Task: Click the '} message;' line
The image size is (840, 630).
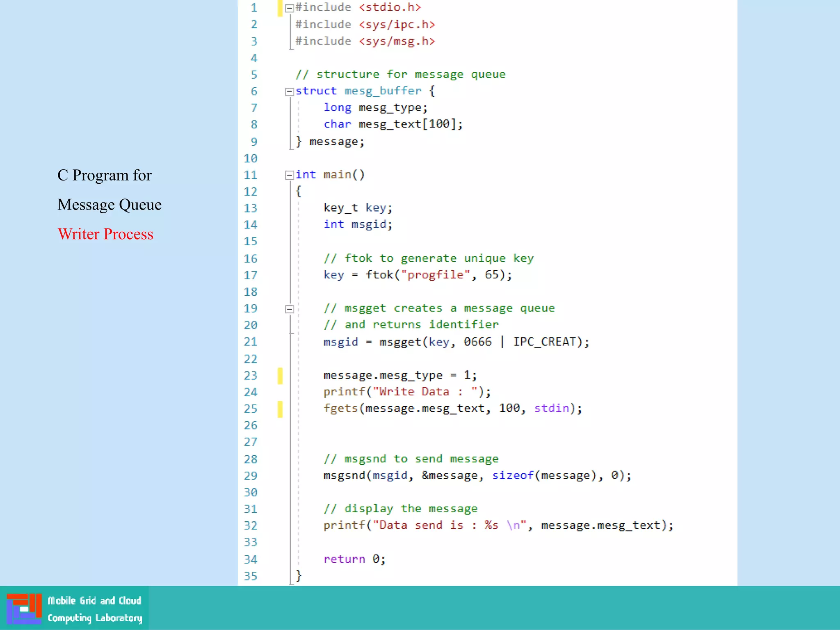Action: pyautogui.click(x=330, y=142)
